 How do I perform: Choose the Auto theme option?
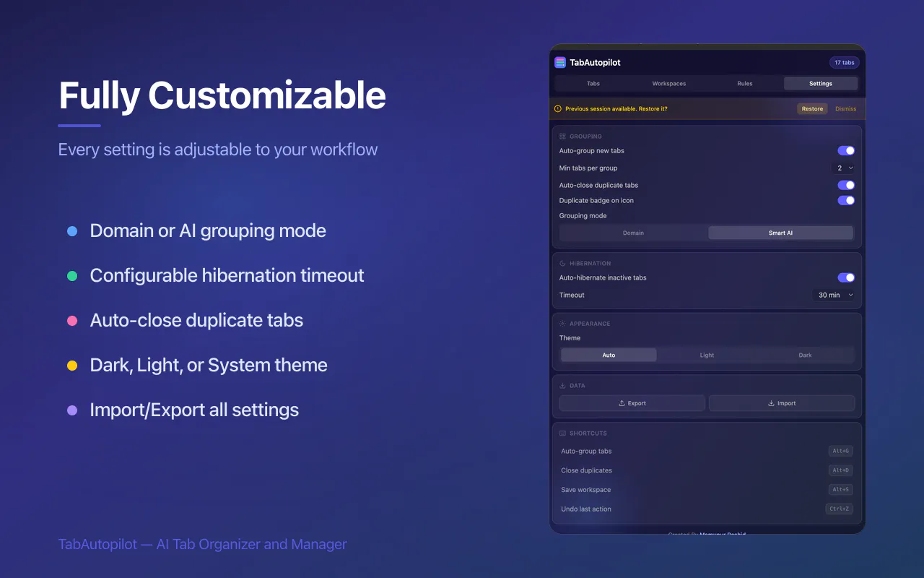[609, 355]
